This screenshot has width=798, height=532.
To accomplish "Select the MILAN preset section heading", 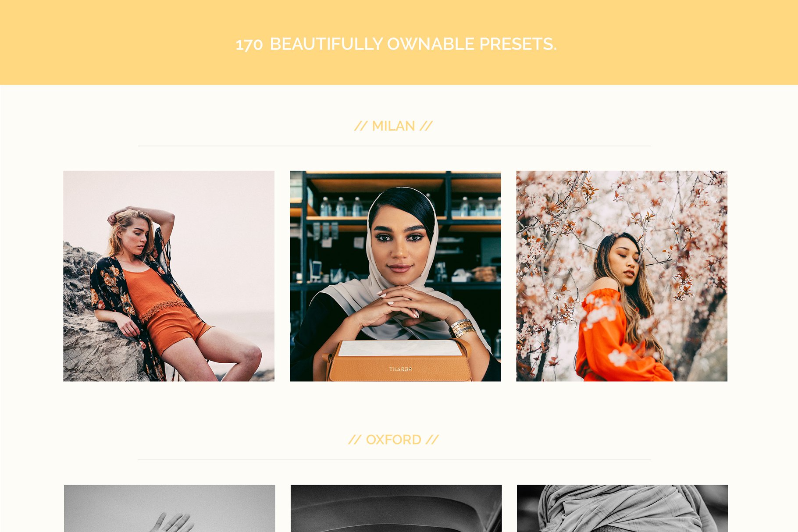I will tap(393, 126).
